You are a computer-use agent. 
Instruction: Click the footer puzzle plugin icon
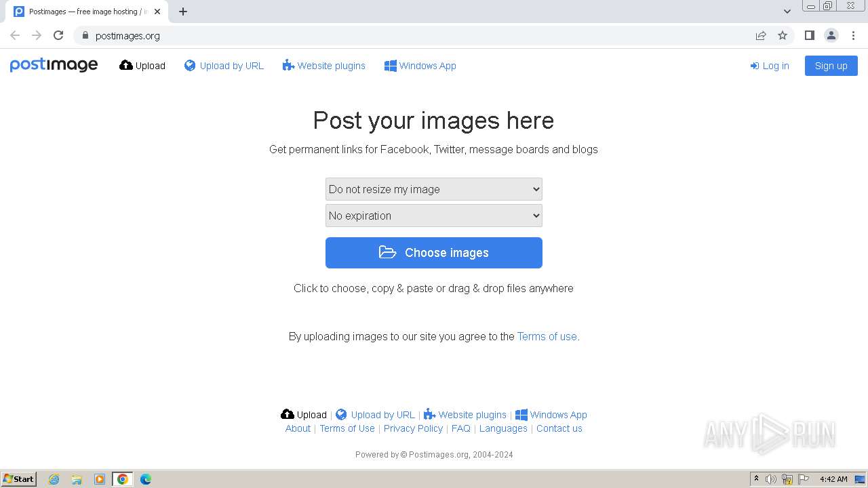(x=429, y=414)
